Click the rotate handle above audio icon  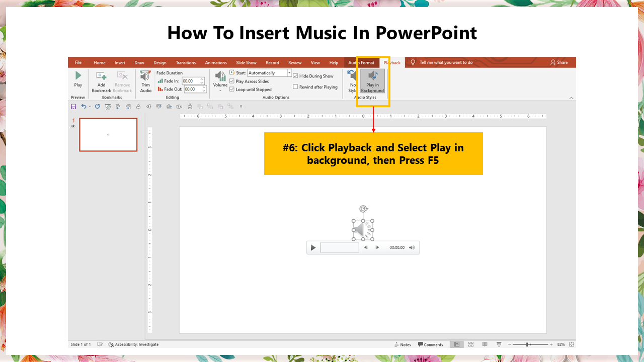[x=363, y=209]
